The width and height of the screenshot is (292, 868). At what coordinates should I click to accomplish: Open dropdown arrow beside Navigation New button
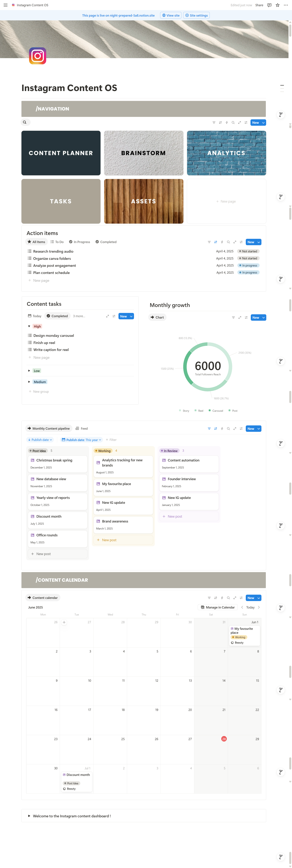(263, 123)
